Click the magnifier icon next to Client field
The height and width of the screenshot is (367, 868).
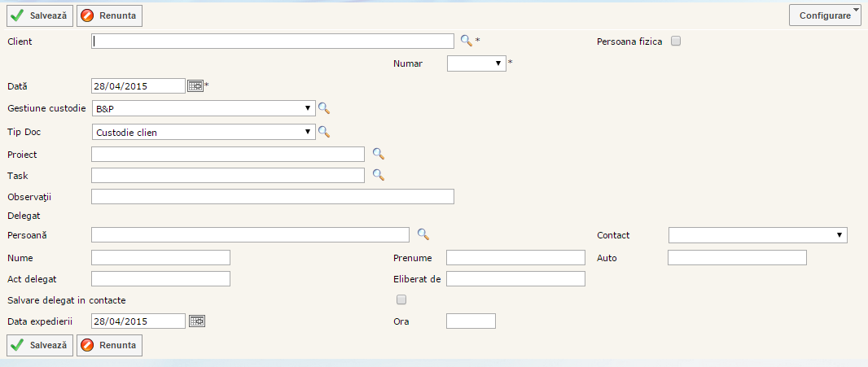466,40
